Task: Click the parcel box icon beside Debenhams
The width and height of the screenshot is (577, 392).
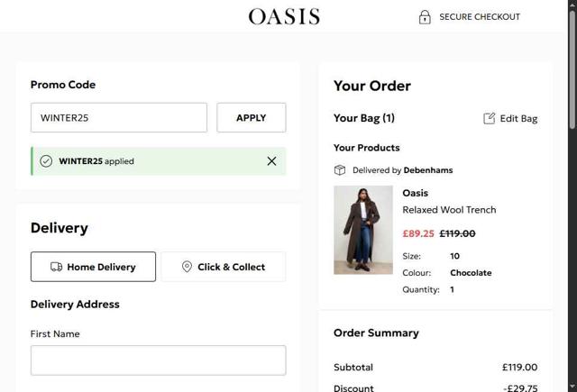Action: [340, 169]
